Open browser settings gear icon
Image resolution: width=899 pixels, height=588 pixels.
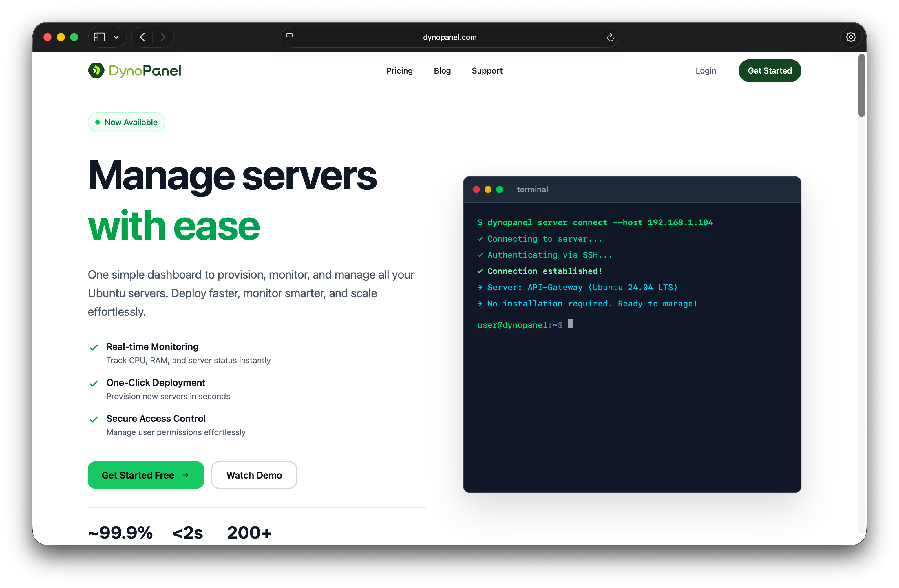(851, 37)
